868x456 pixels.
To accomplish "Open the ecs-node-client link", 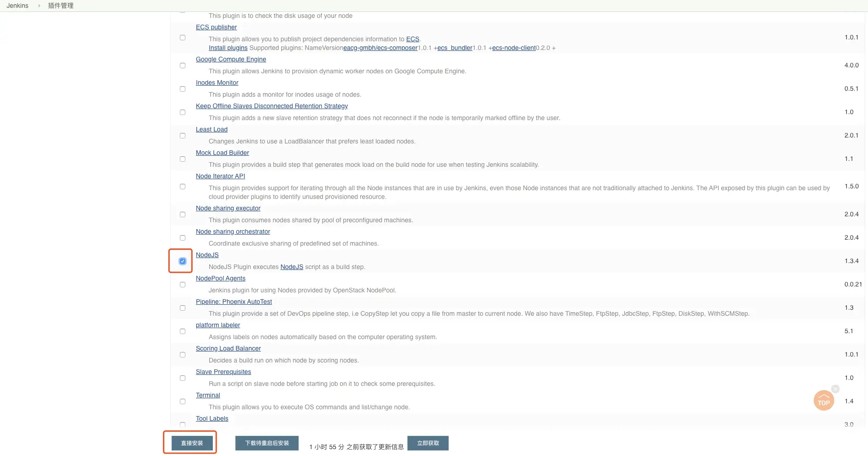I will (x=514, y=48).
